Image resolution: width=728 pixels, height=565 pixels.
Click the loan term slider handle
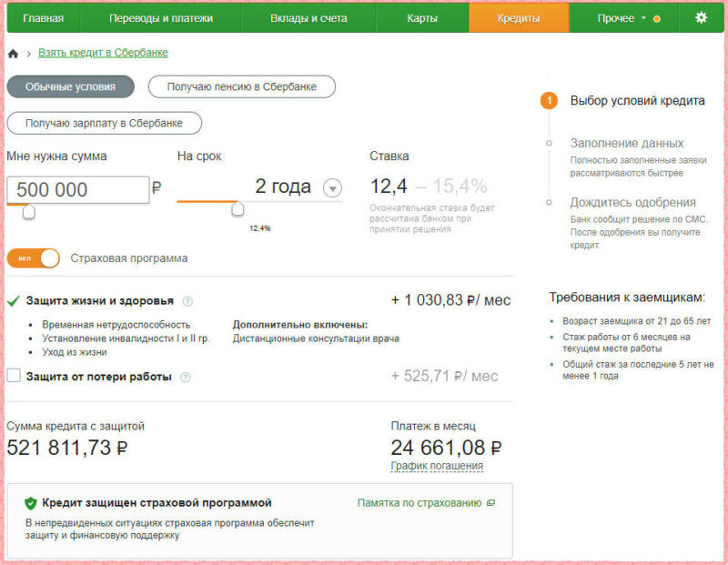pyautogui.click(x=238, y=209)
